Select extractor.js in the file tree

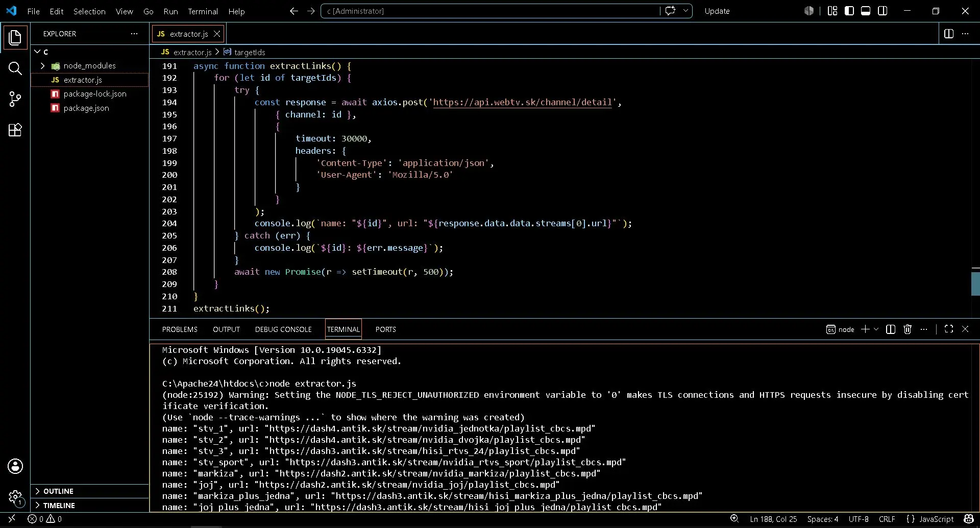(90, 80)
